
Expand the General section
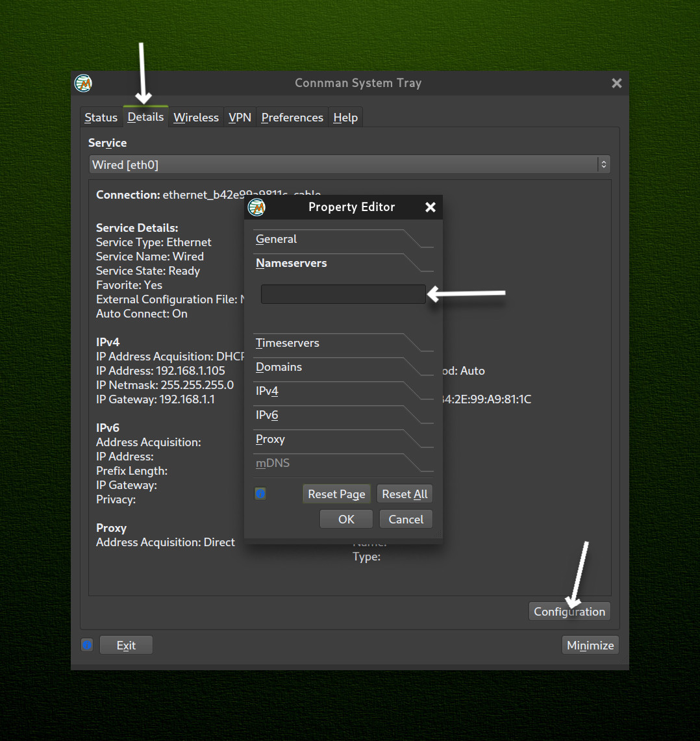point(344,239)
